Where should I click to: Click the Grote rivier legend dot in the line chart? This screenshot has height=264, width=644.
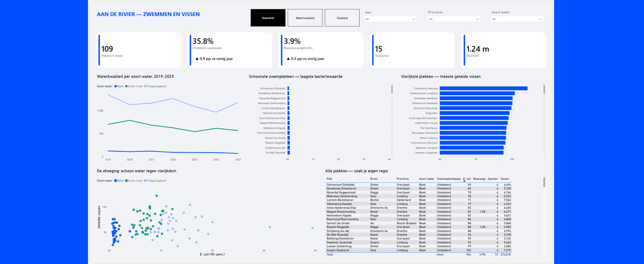pyautogui.click(x=126, y=86)
